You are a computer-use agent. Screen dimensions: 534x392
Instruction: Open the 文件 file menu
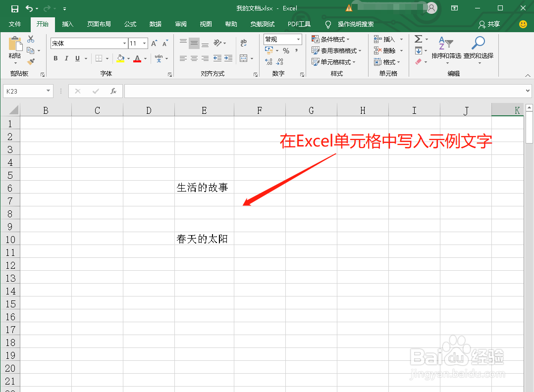(15, 24)
